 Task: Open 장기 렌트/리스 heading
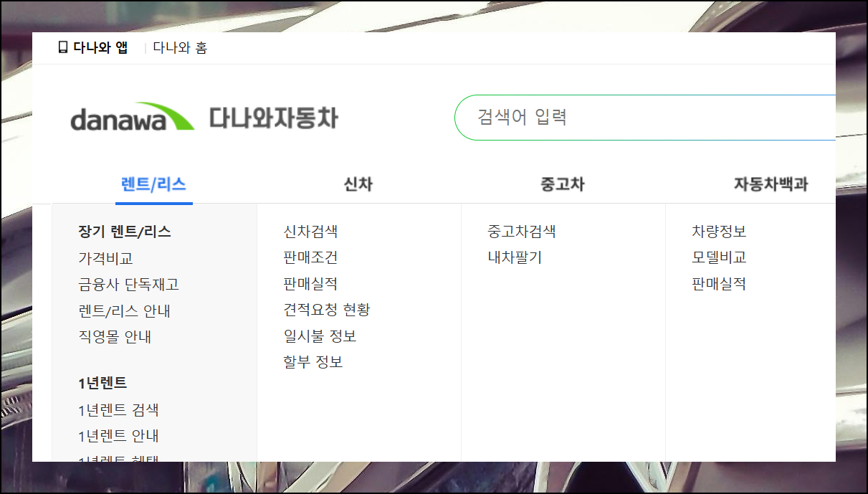click(x=125, y=232)
